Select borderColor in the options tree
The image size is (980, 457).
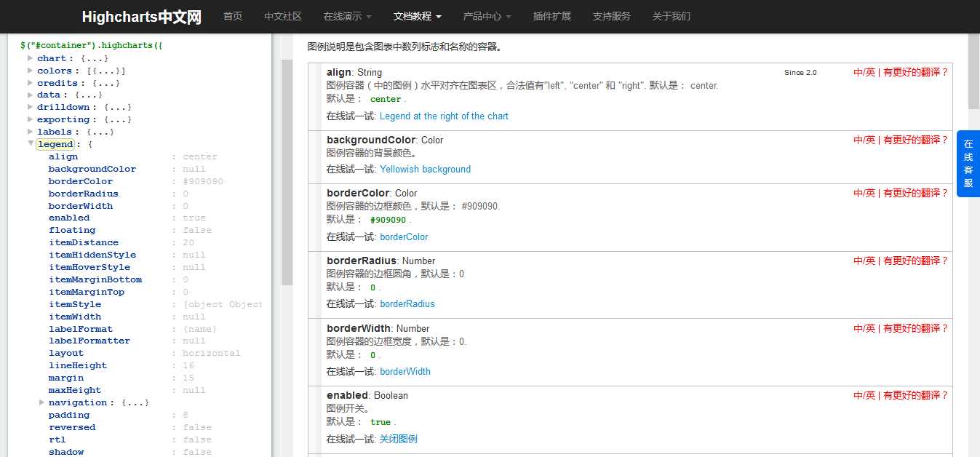tap(81, 181)
